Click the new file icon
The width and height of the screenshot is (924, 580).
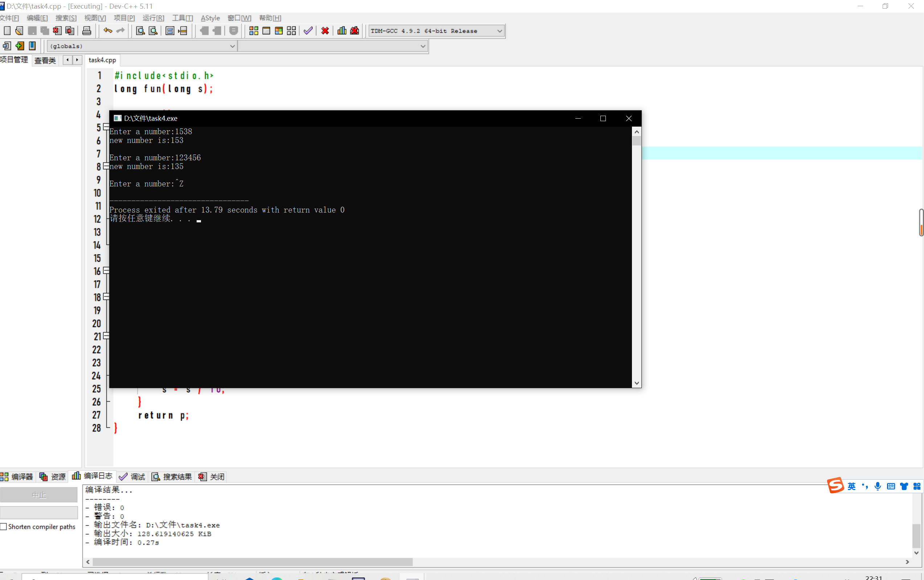7,31
